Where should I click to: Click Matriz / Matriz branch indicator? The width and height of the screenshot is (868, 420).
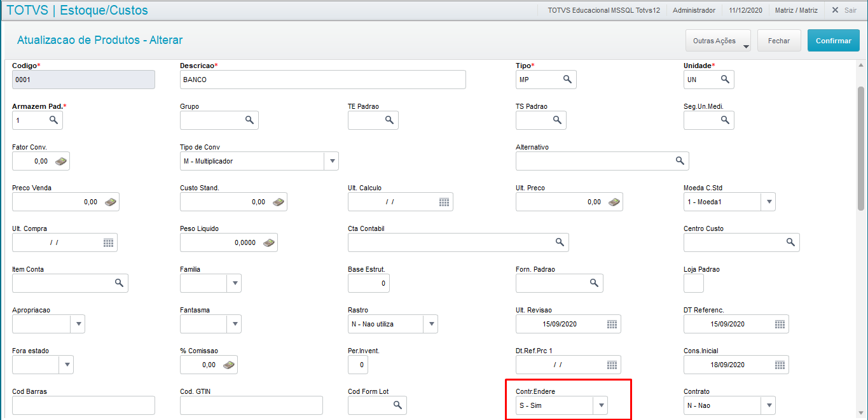click(x=796, y=10)
